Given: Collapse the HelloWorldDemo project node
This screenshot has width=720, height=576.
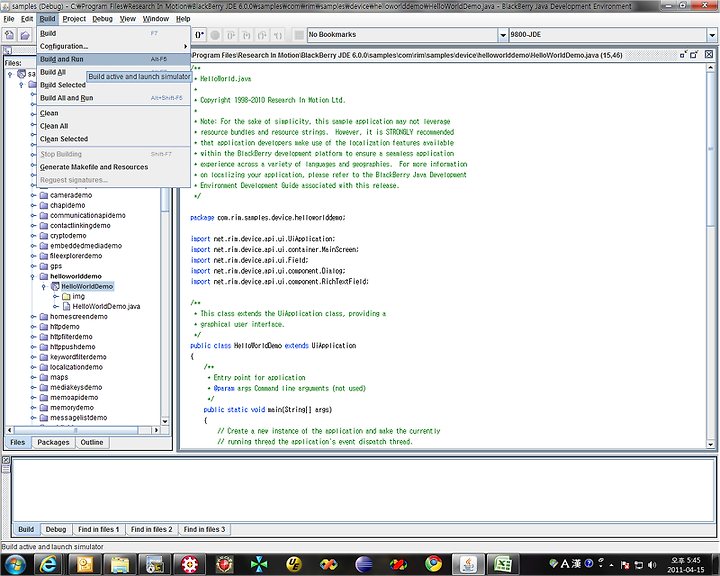Looking at the screenshot, I should 44,287.
